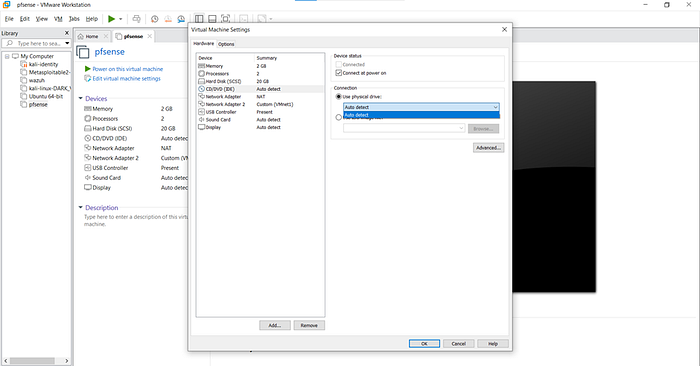700x366 pixels.
Task: Collapse the physical drive combo box arrow
Action: pyautogui.click(x=495, y=107)
